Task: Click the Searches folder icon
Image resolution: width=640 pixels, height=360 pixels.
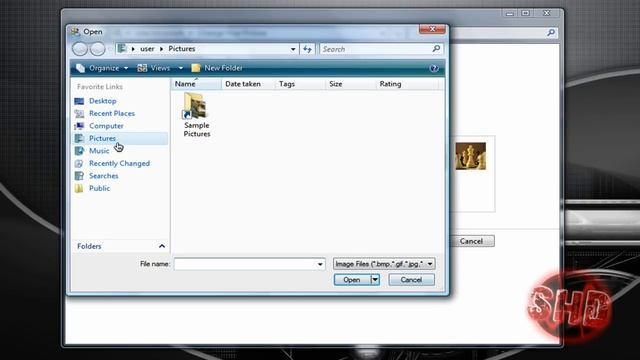Action: coord(80,176)
